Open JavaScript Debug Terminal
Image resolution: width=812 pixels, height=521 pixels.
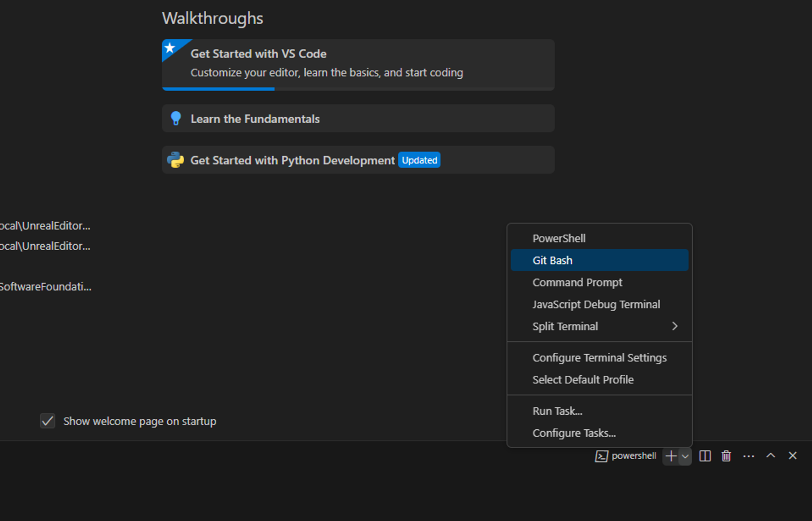596,304
